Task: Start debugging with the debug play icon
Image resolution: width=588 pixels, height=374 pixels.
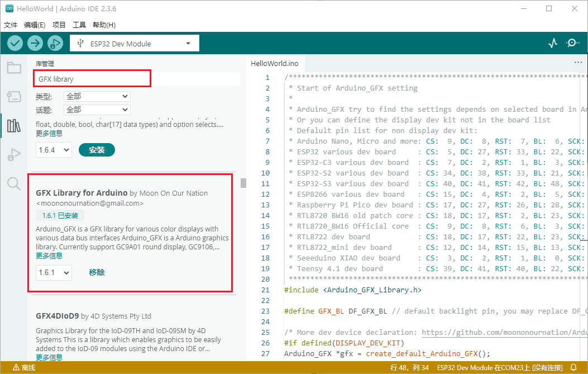Action: pos(55,44)
